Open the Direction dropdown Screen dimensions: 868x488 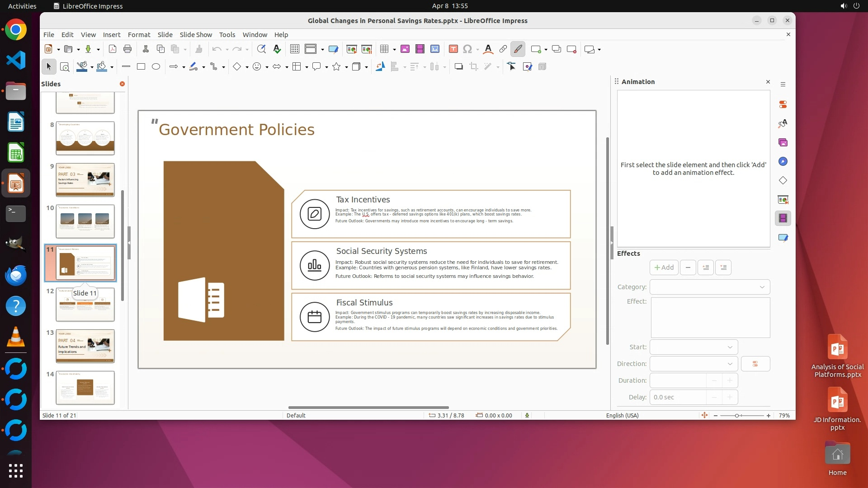click(693, 364)
